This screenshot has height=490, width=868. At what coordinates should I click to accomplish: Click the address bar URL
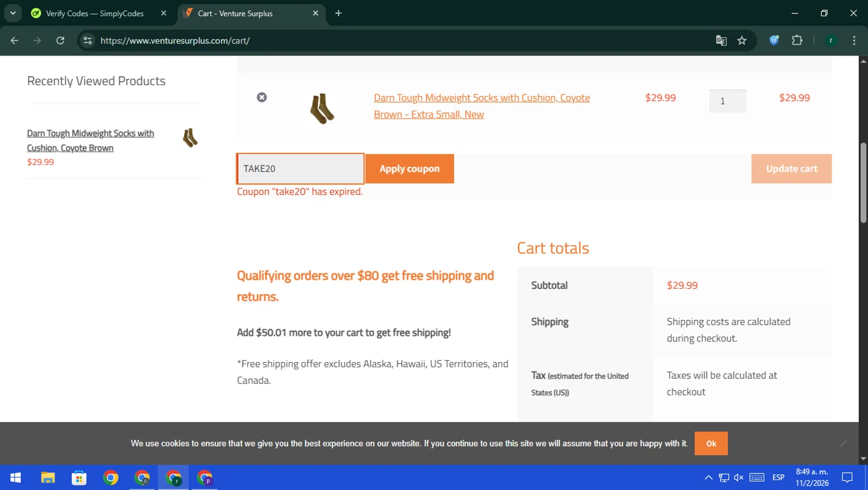click(175, 40)
